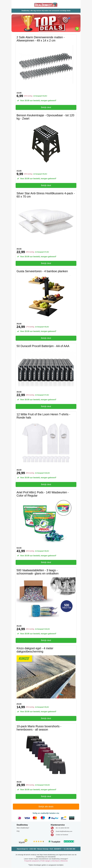Image resolution: width=92 pixels, height=868 pixels.
Task: Open Gusta Serveertoren product title
Action: click(42, 271)
